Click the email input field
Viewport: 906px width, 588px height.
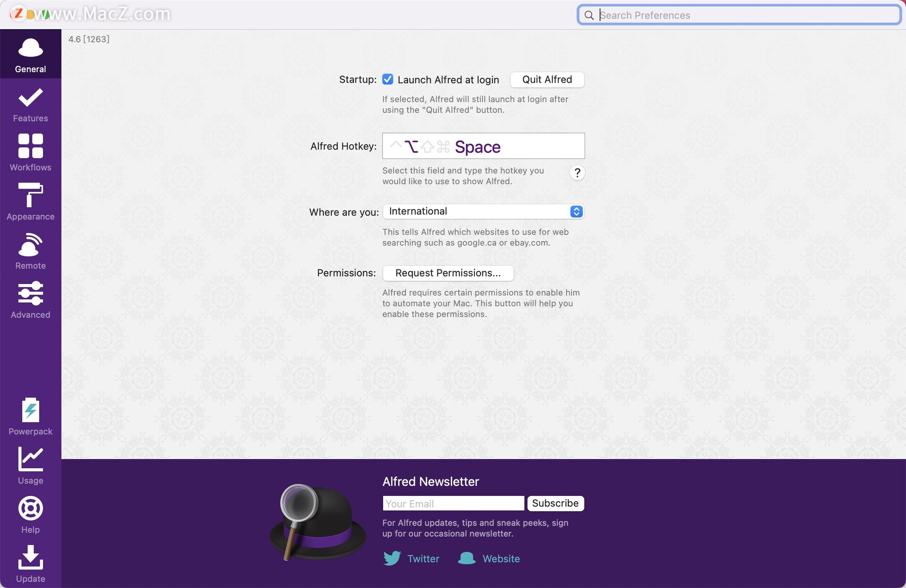coord(453,503)
